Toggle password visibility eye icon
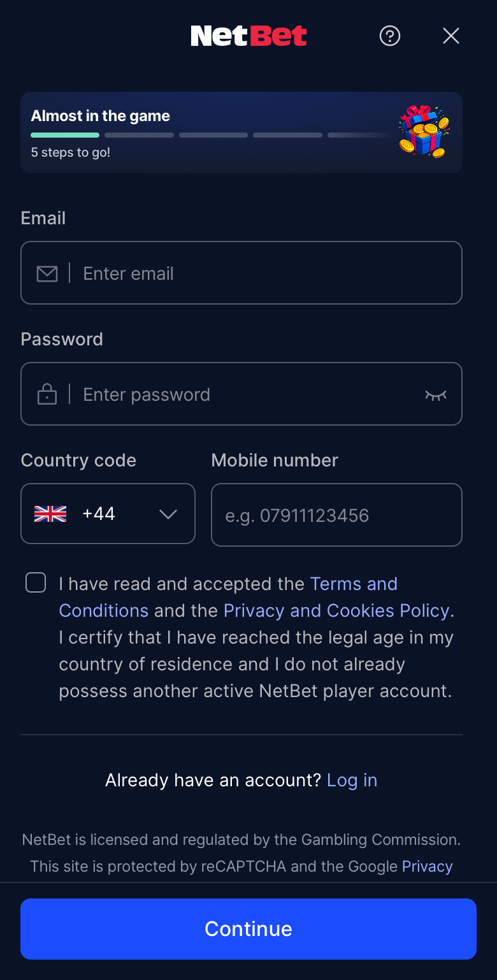Viewport: 497px width, 980px height. click(436, 395)
